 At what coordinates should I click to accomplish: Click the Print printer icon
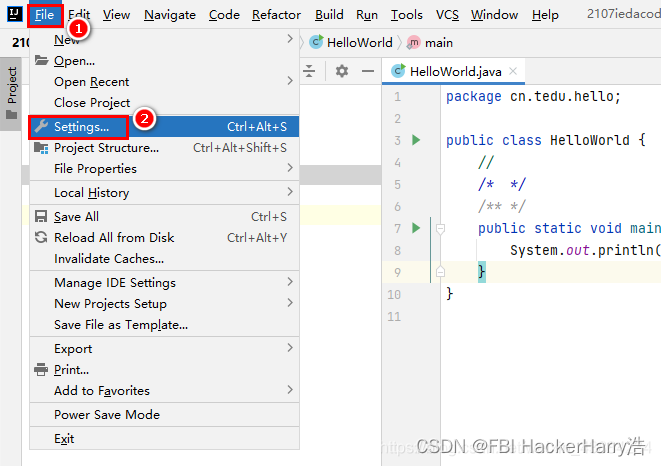tap(41, 369)
